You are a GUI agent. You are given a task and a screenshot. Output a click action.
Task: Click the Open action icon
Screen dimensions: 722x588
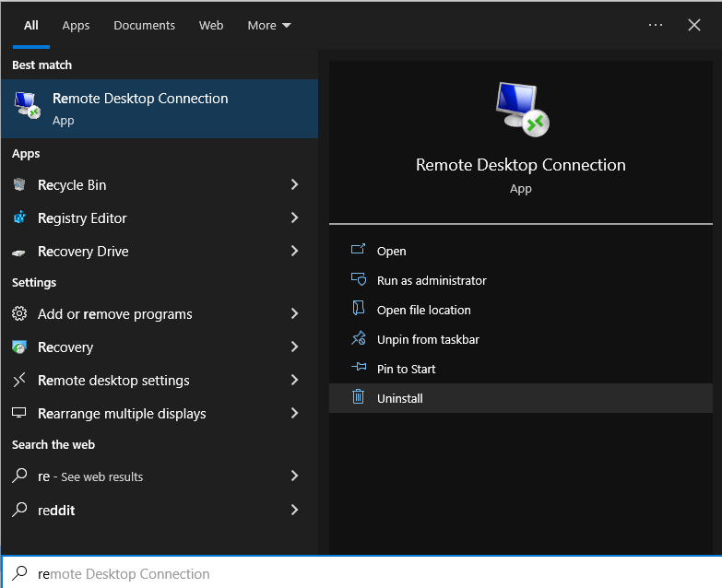coord(359,250)
